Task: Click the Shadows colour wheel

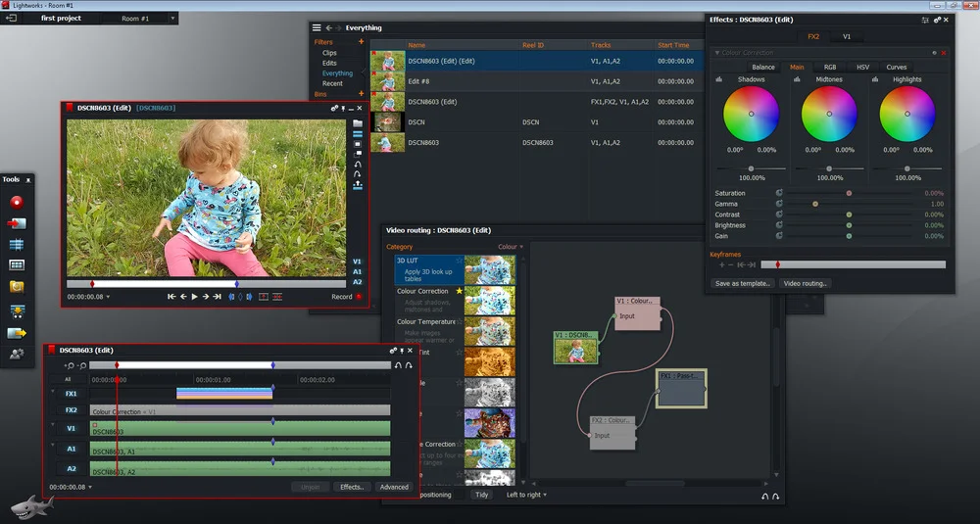Action: (751, 114)
